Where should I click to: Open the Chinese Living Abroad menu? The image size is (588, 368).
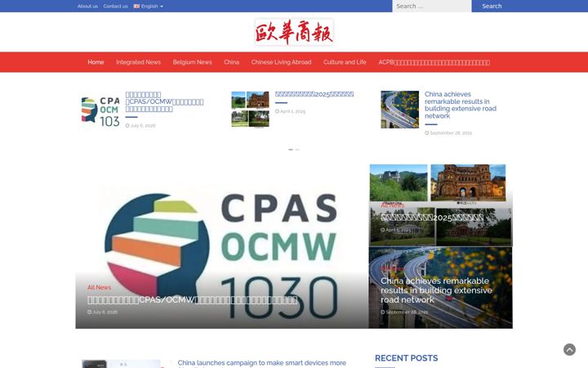281,62
